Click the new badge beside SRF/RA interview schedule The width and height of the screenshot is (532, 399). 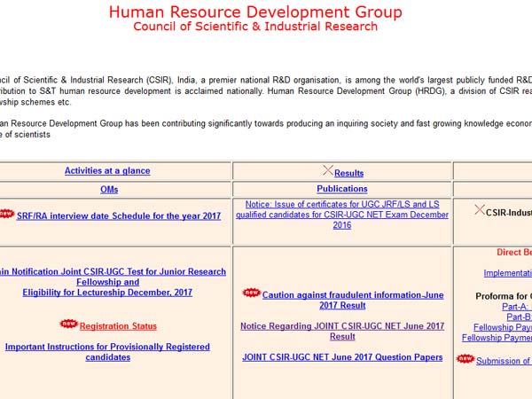[7, 214]
